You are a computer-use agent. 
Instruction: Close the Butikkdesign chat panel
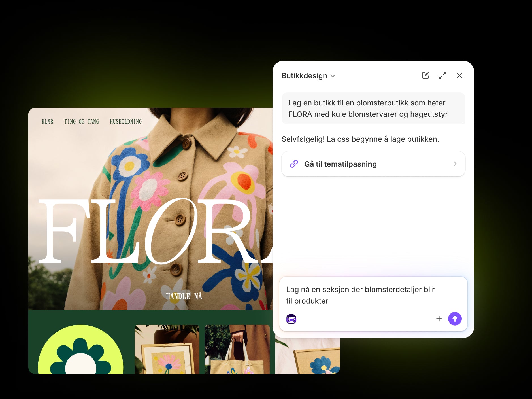459,75
